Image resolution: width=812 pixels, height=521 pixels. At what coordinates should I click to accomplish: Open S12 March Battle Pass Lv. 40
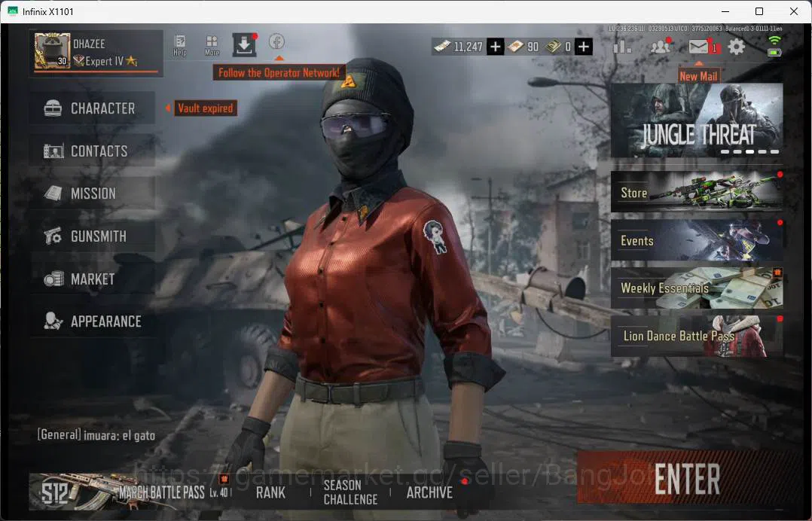tap(130, 492)
